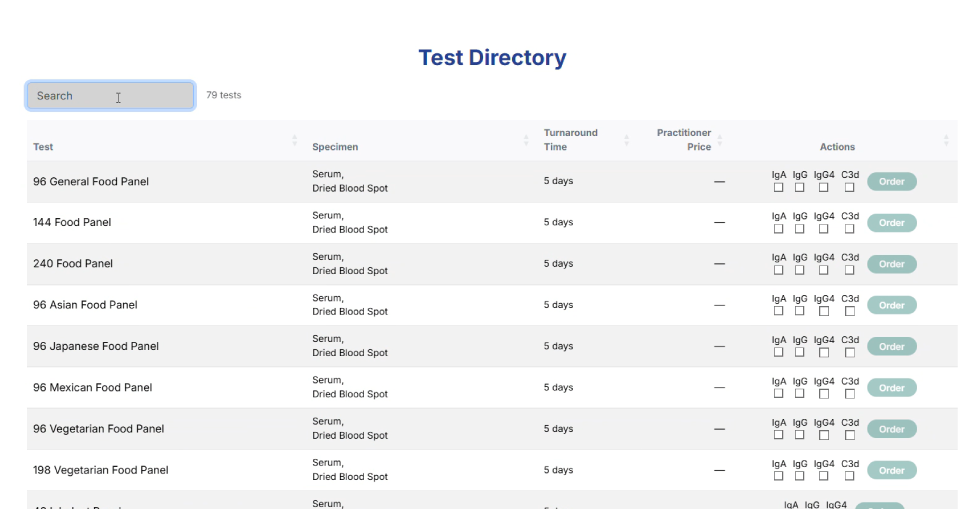Order the 96 Asian Food Panel
This screenshot has width=959, height=509.
click(892, 305)
